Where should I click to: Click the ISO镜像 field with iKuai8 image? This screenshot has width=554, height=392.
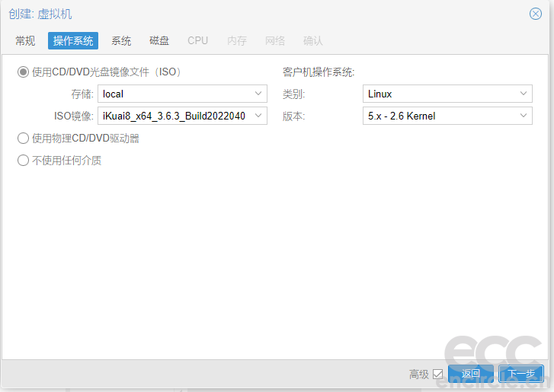click(x=174, y=116)
